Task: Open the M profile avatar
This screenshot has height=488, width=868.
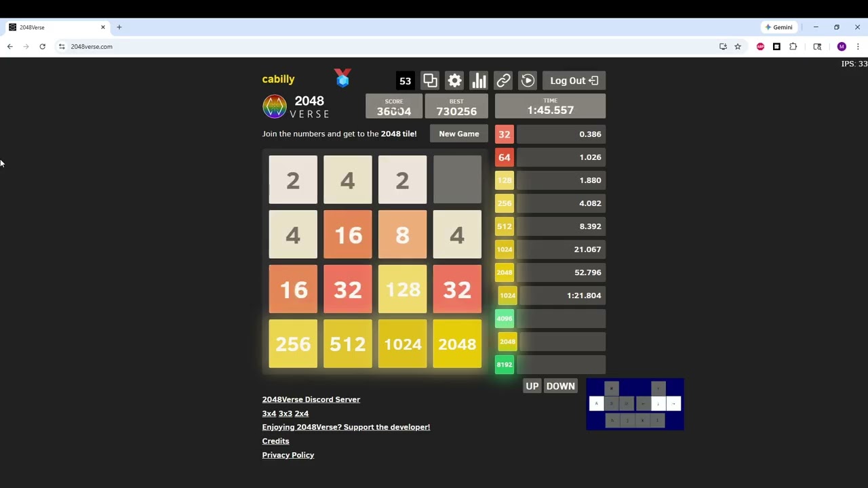Action: pos(842,47)
